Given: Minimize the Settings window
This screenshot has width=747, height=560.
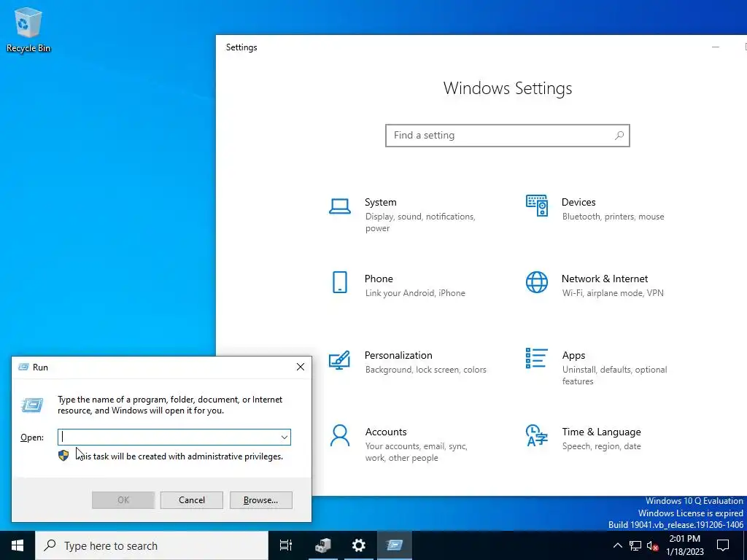Looking at the screenshot, I should 716,47.
